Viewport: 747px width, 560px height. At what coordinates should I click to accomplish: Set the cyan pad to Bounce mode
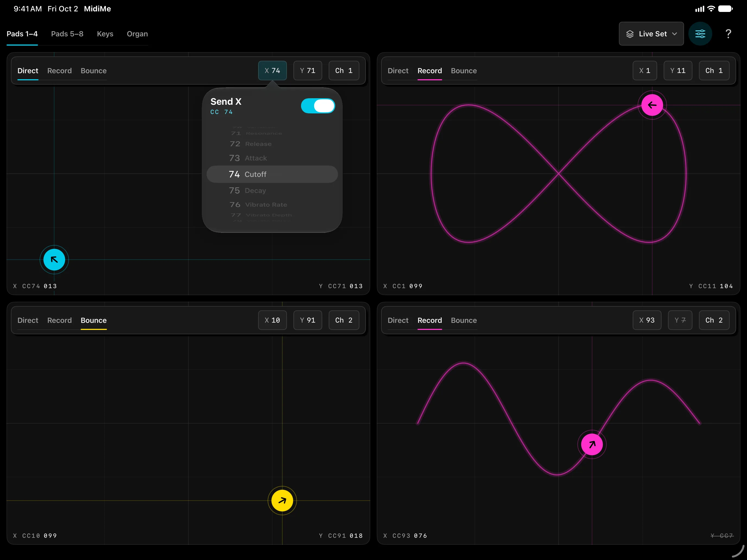[94, 71]
